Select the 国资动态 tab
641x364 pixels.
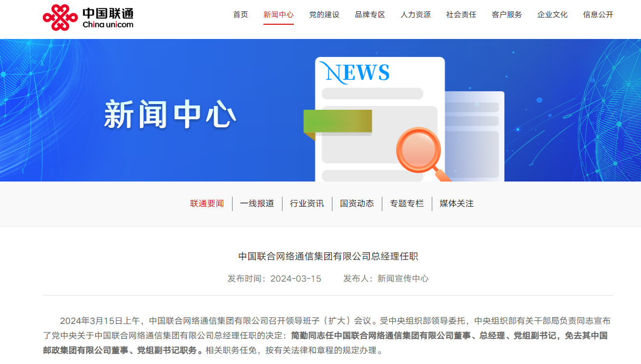click(x=357, y=203)
